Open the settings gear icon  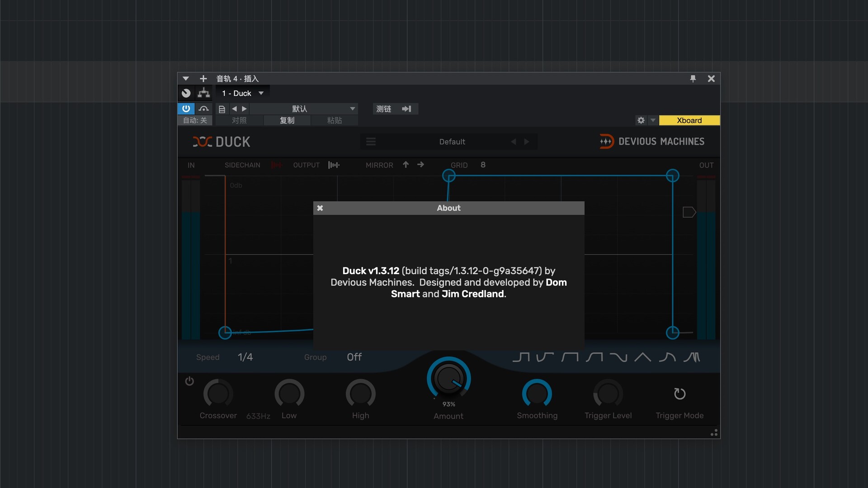point(641,120)
